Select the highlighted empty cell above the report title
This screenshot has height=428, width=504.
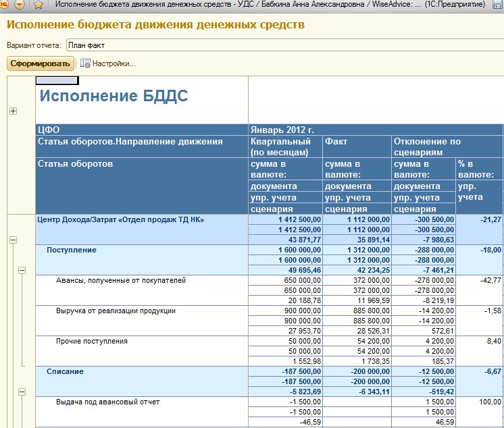coord(57,80)
